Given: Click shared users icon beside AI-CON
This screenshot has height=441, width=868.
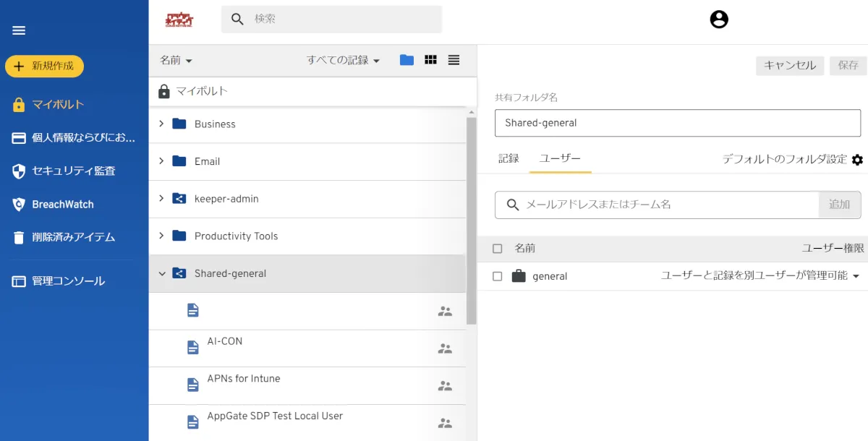Looking at the screenshot, I should (445, 348).
